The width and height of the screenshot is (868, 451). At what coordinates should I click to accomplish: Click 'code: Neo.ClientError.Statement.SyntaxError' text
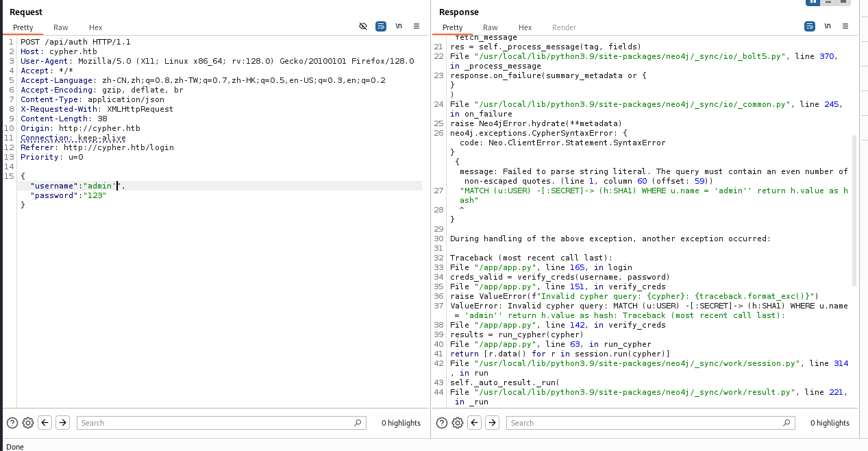[x=562, y=143]
